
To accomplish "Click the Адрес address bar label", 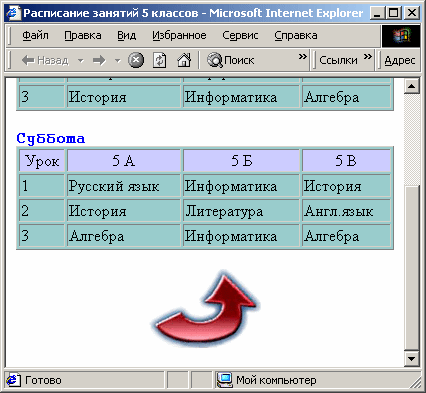I will click(400, 60).
